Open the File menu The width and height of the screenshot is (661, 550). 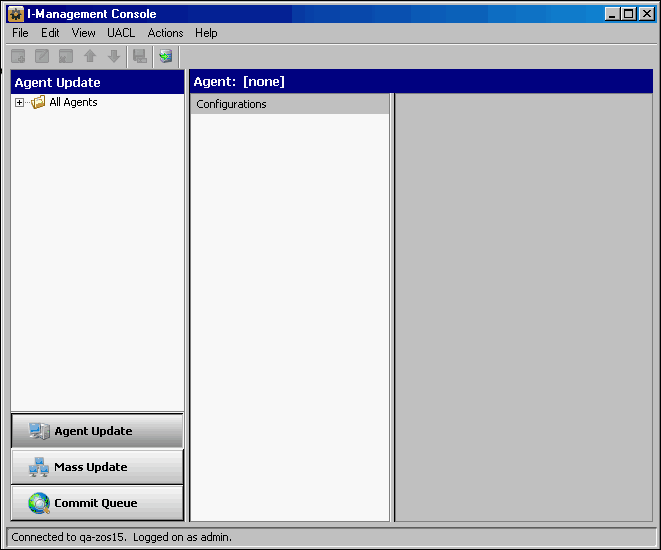pos(20,33)
